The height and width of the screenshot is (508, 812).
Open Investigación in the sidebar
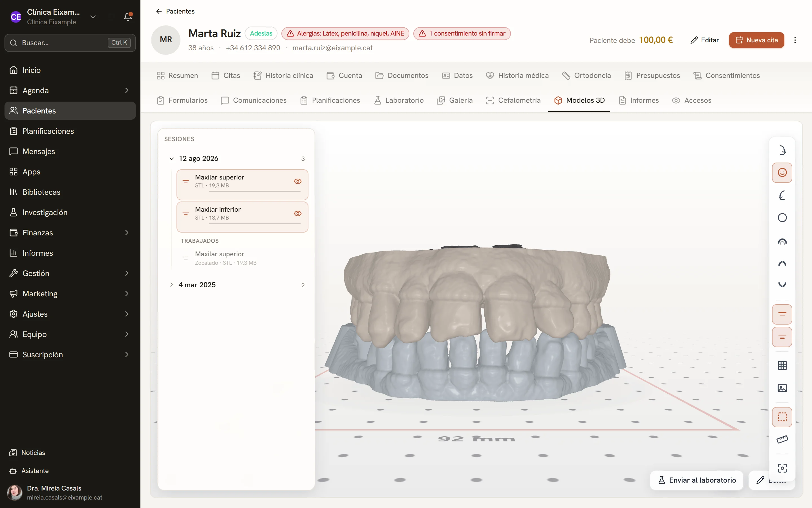tap(70, 212)
